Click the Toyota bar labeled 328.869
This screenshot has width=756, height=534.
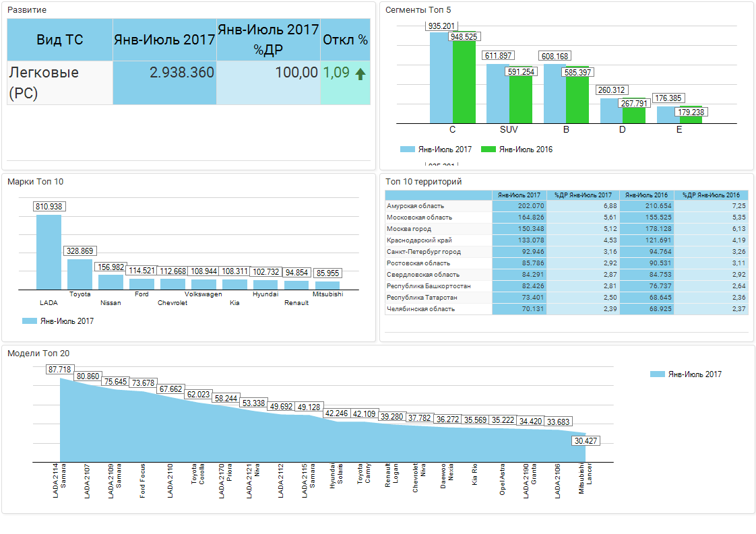[80, 274]
